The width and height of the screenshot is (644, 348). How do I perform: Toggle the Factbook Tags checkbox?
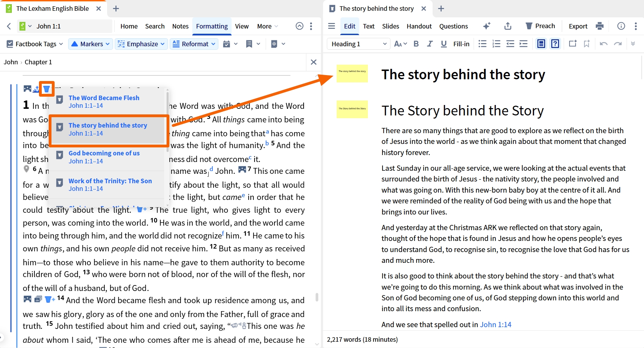(x=10, y=44)
